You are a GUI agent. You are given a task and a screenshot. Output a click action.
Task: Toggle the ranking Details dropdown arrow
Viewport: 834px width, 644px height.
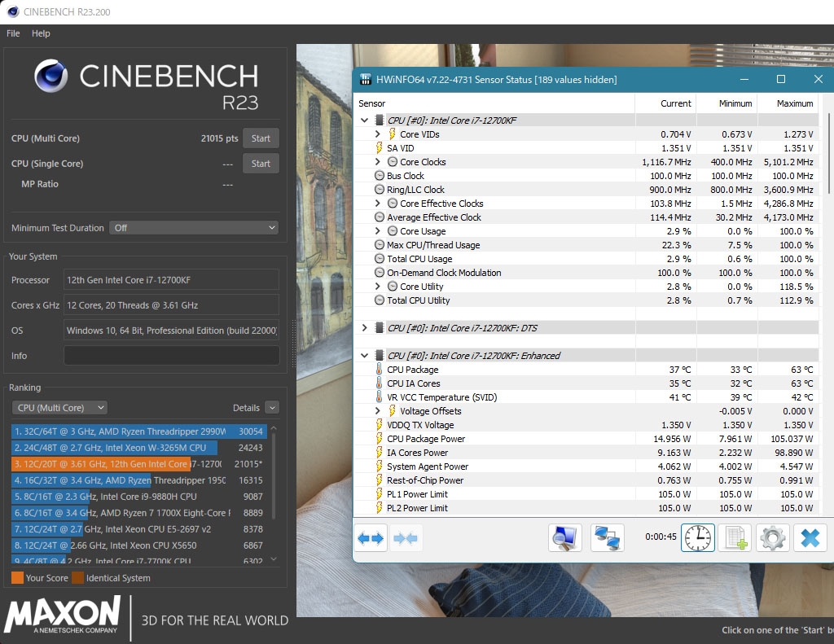(272, 408)
